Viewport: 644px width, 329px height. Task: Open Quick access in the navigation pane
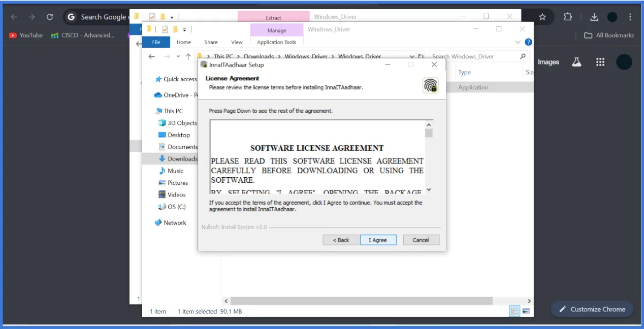175,79
